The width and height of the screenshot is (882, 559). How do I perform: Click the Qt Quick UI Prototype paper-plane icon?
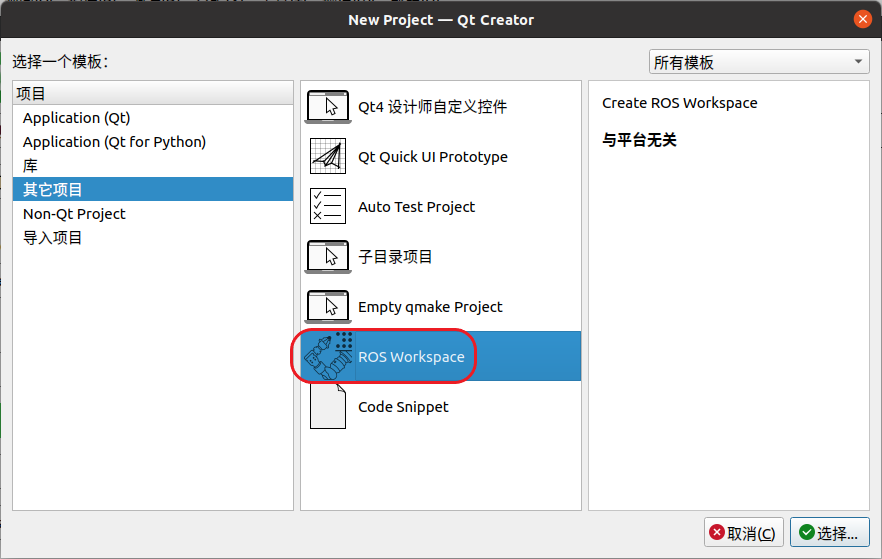click(328, 156)
